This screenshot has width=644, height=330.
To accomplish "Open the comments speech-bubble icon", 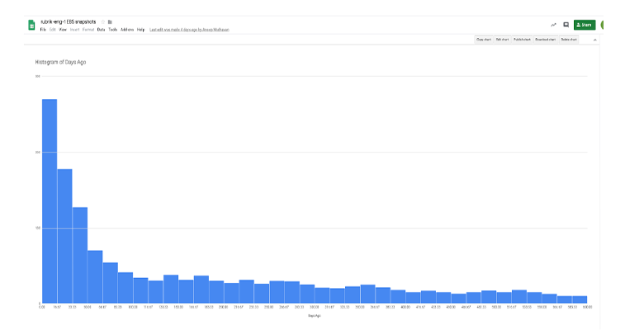I will point(566,25).
